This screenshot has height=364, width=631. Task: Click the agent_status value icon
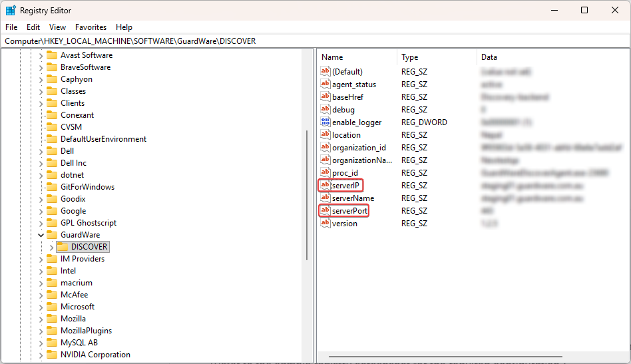[325, 85]
